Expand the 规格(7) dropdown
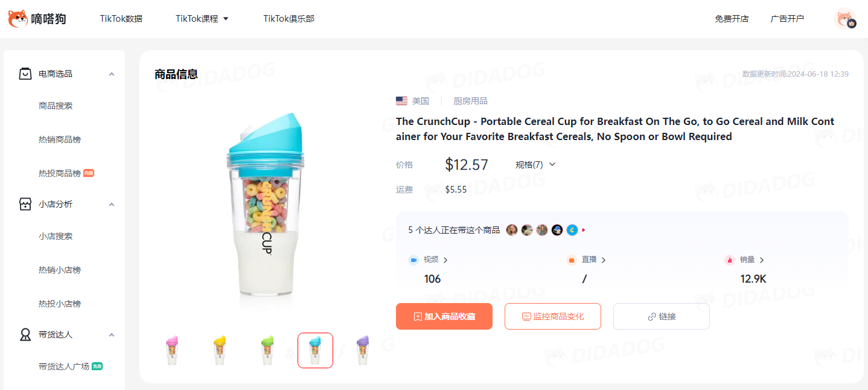Image resolution: width=868 pixels, height=390 pixels. point(535,164)
